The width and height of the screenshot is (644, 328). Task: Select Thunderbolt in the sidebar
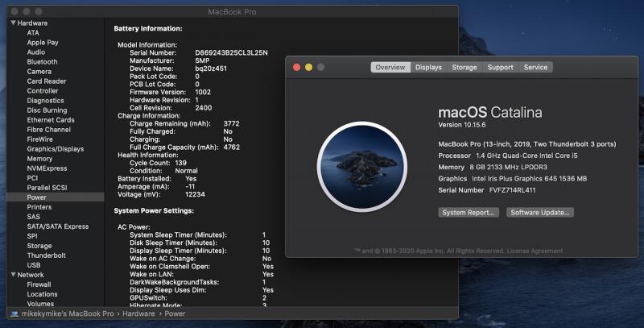[47, 255]
